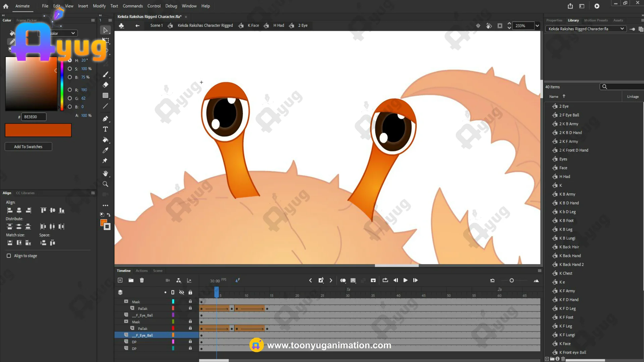Select the Saturation radio button
644x362 pixels.
[70, 69]
